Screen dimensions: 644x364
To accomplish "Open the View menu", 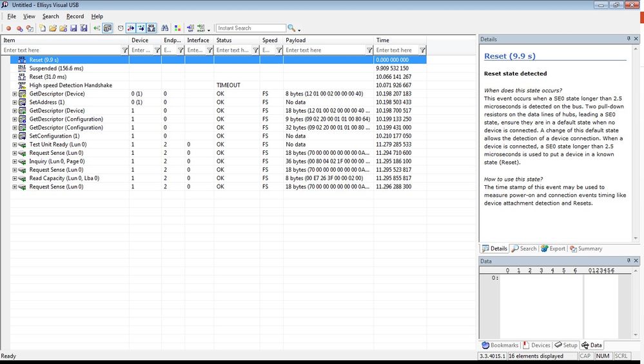I will (x=29, y=16).
